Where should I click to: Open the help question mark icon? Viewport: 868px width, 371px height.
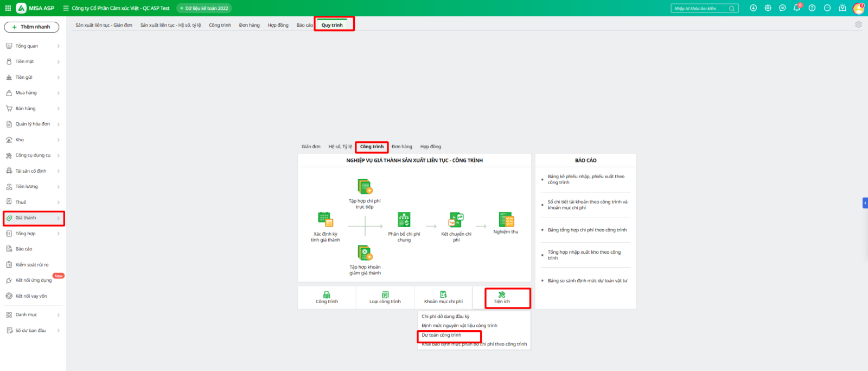pyautogui.click(x=812, y=8)
